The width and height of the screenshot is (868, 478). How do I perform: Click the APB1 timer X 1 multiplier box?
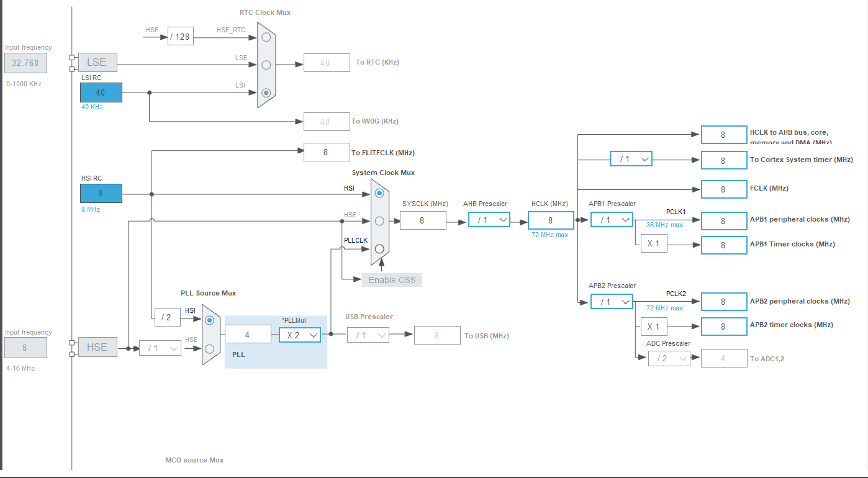(654, 244)
